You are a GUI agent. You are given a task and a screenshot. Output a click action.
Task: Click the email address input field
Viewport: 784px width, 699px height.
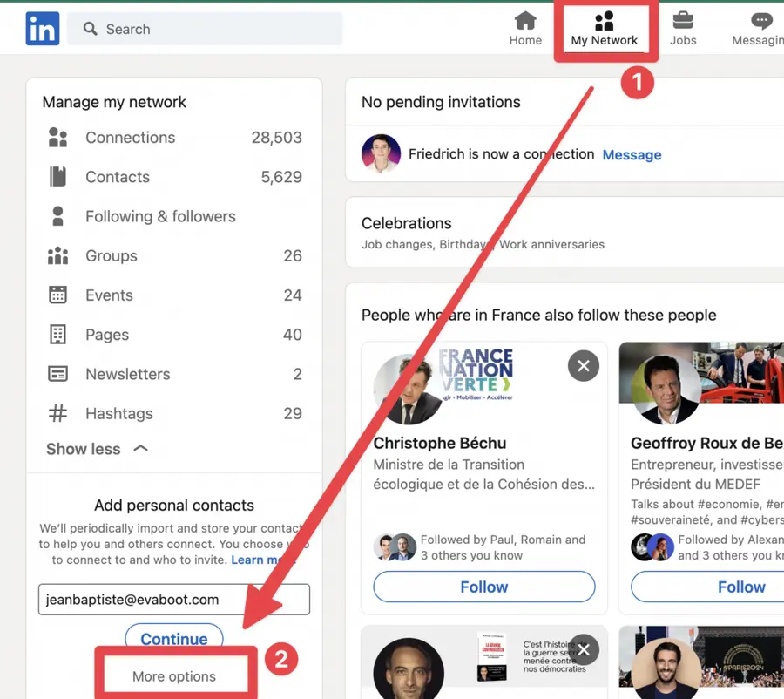click(x=173, y=599)
